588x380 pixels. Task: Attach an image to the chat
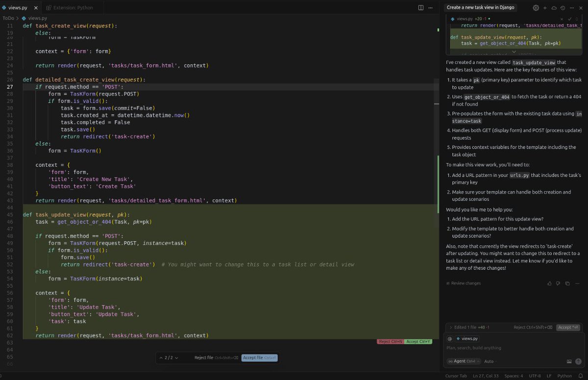(569, 361)
